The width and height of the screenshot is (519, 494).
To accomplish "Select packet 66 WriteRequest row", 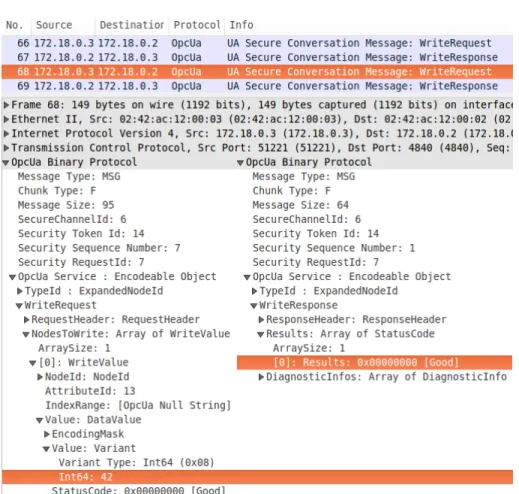I will click(257, 43).
